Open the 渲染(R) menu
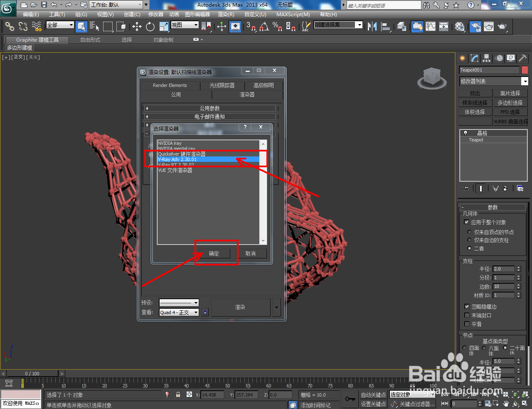The height and width of the screenshot is (409, 532). point(226,15)
